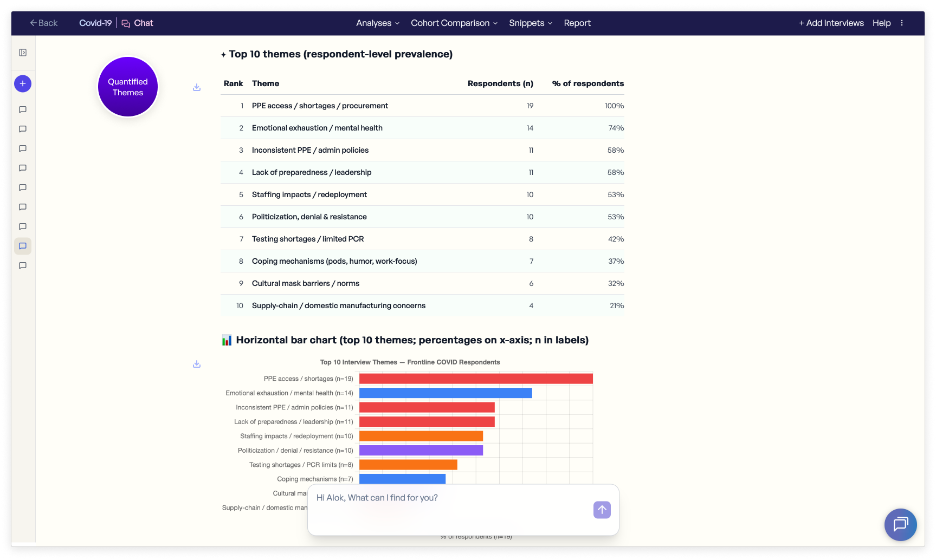Go to the Report page

[577, 23]
